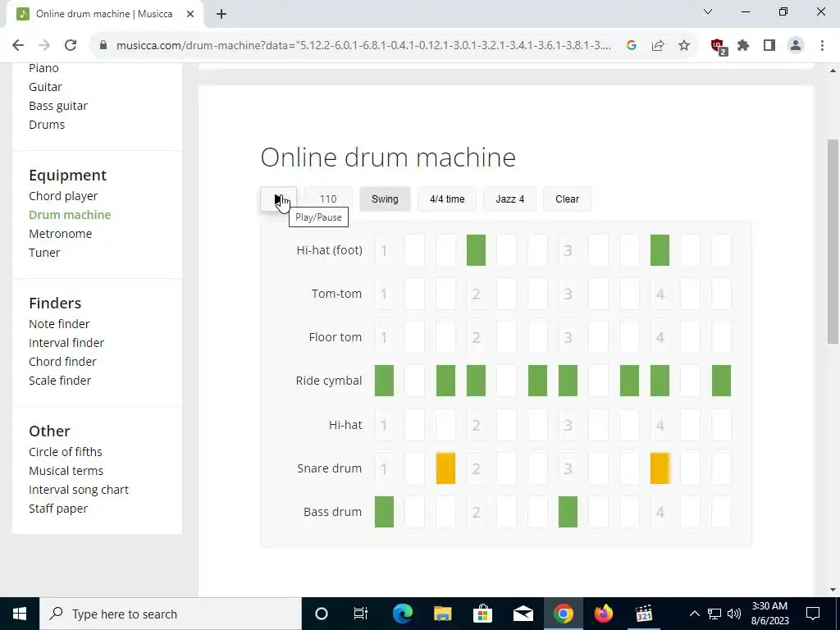
Task: Open the volume speaker icon
Action: (734, 614)
